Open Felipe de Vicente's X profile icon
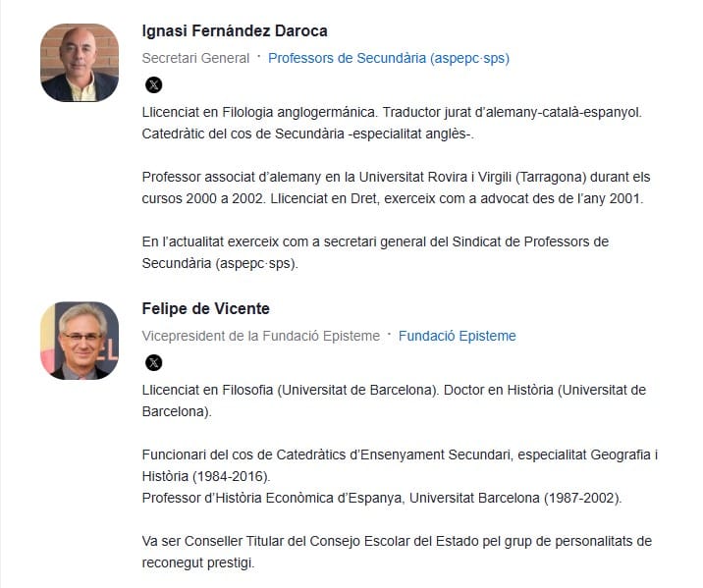 (x=153, y=362)
